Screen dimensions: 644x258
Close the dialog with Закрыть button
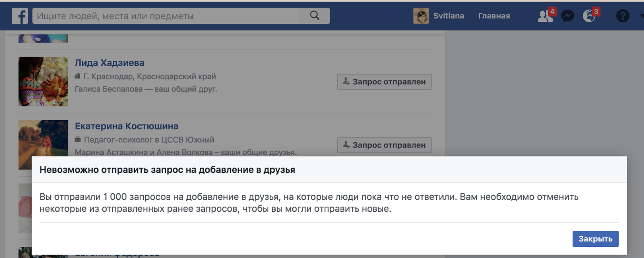(595, 239)
